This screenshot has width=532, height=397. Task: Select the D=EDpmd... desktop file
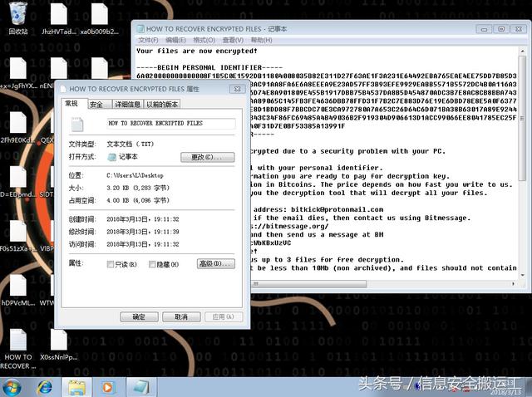coord(17,181)
